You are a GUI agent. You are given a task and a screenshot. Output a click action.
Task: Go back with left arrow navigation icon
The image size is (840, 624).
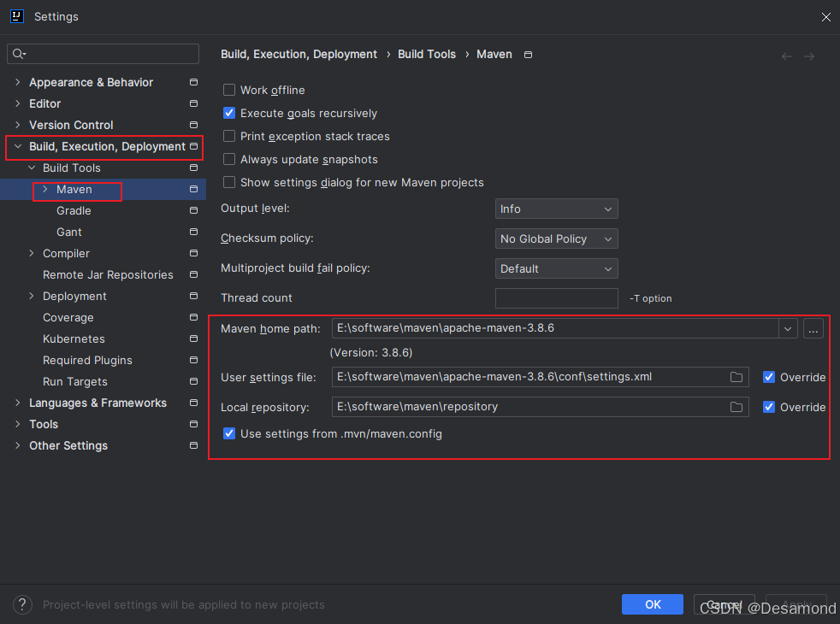pyautogui.click(x=786, y=56)
